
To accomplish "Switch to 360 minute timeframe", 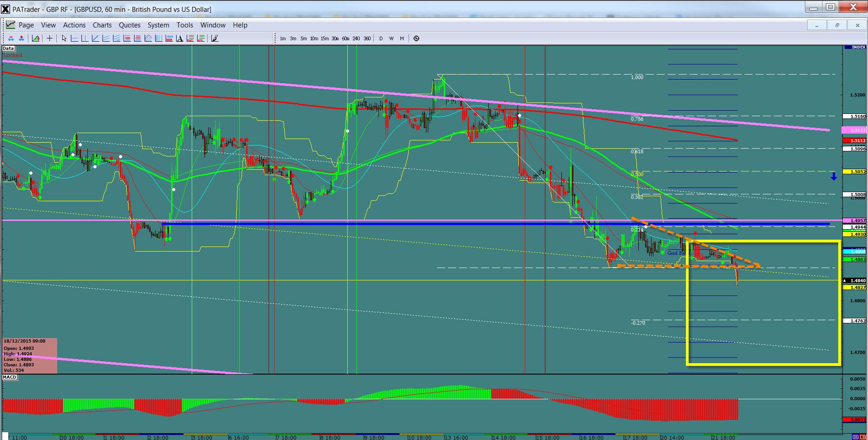I will tap(367, 38).
